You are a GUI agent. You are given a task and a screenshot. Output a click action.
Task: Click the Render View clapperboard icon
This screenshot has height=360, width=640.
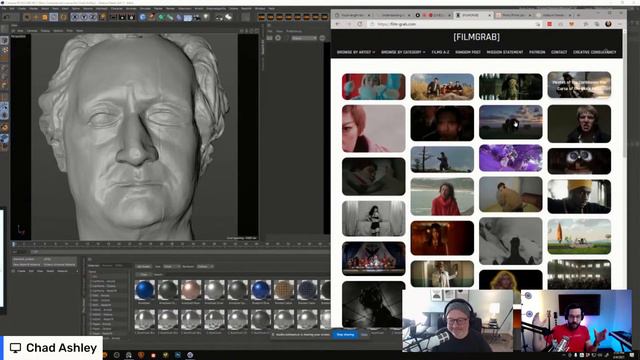click(x=113, y=17)
